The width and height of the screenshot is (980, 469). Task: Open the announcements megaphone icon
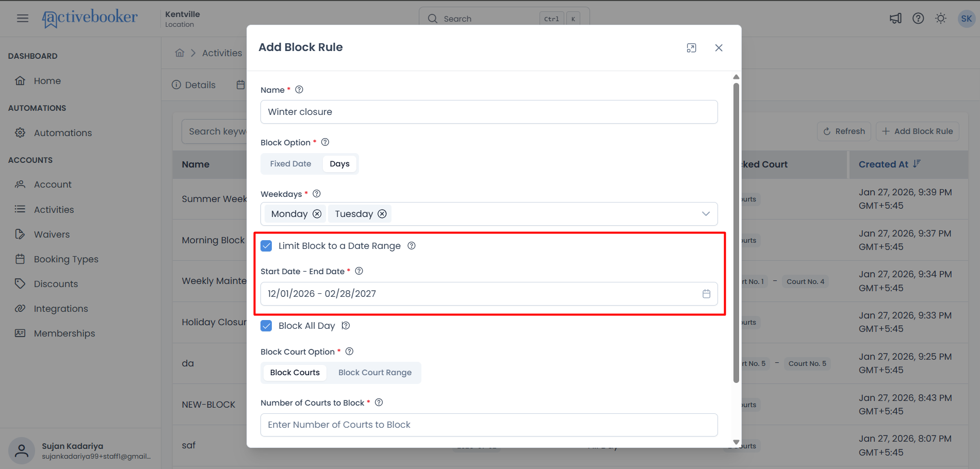pos(895,19)
